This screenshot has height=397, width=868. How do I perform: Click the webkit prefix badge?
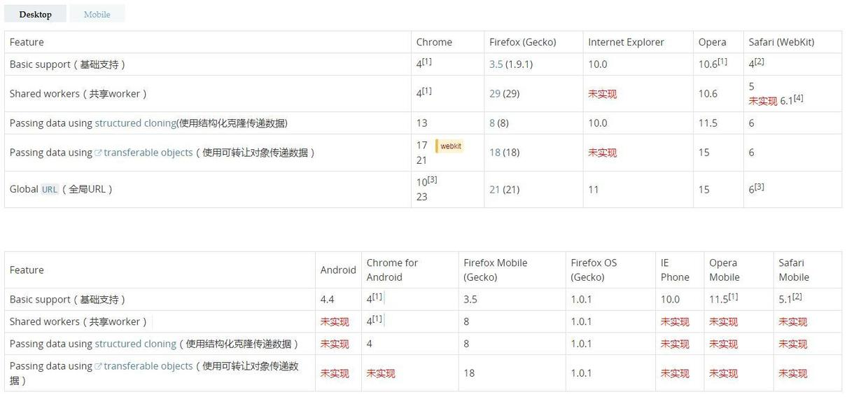point(450,146)
